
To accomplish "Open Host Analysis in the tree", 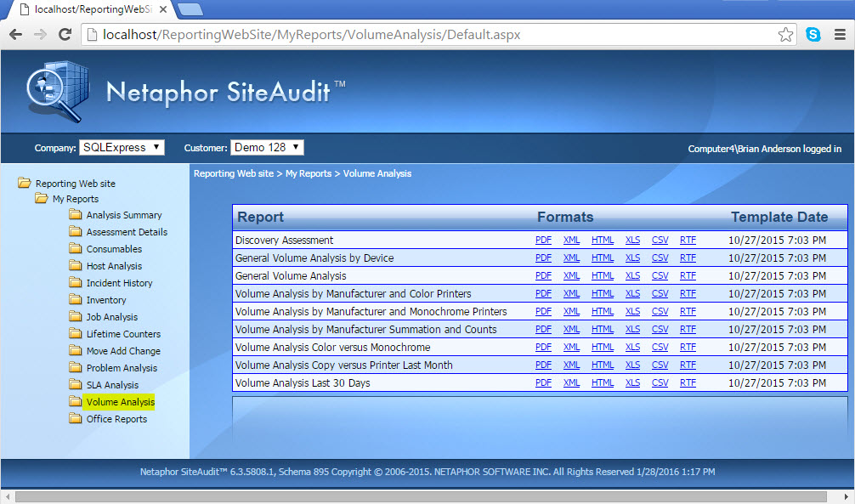I will 114,266.
